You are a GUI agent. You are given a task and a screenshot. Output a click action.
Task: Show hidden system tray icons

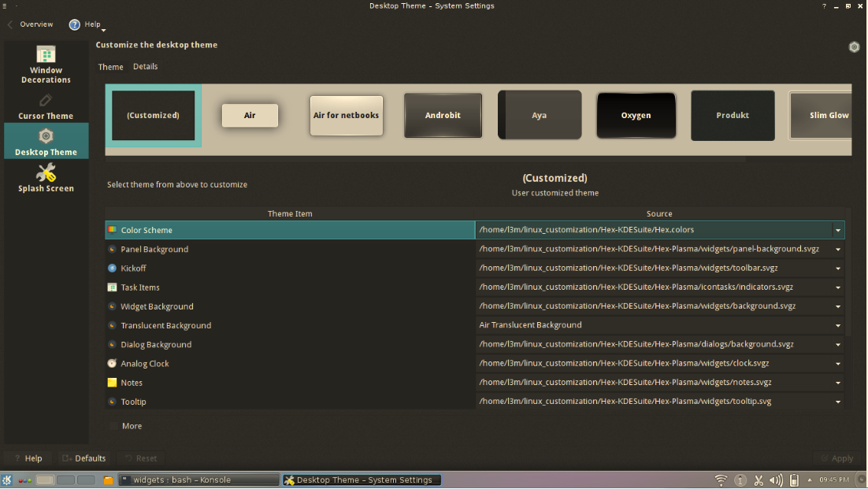pos(810,480)
